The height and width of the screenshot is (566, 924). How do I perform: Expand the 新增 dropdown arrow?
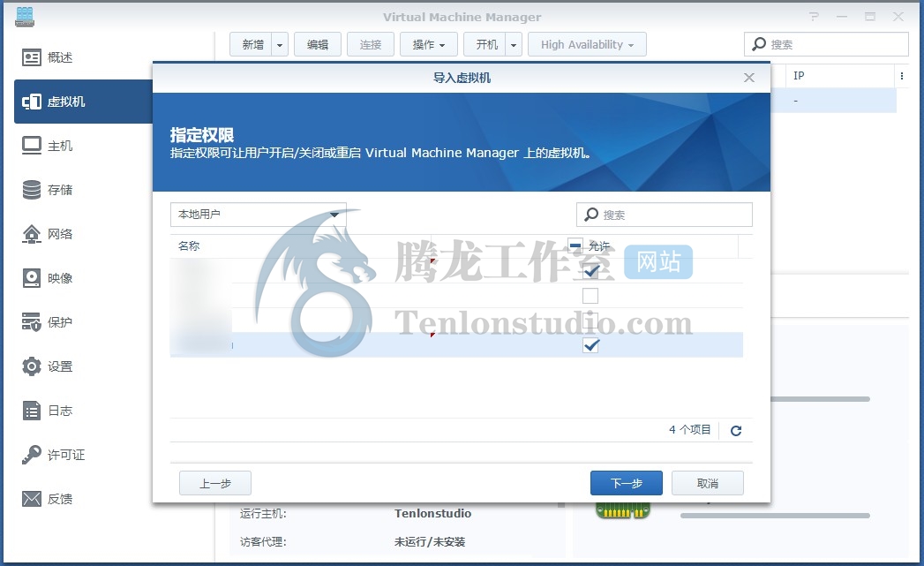(280, 45)
